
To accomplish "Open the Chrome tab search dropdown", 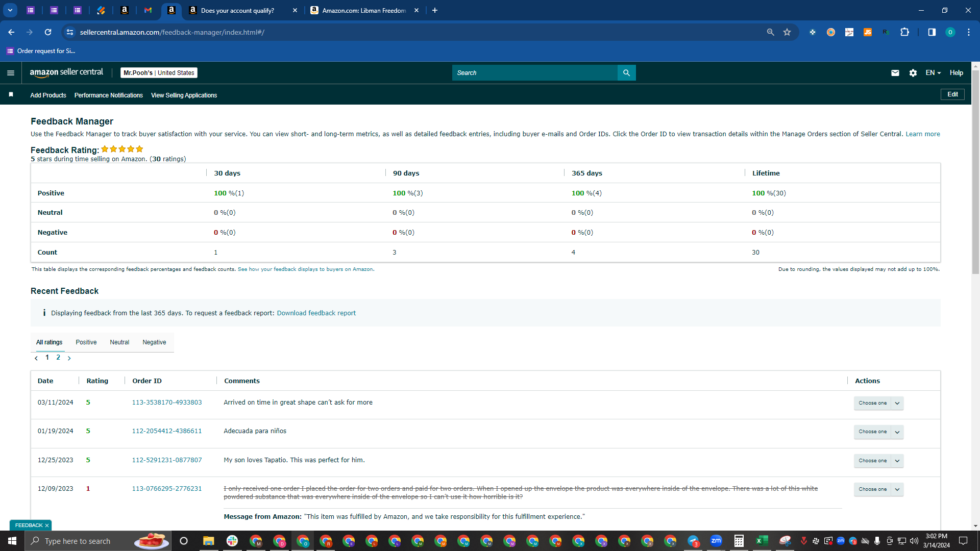I will point(10,10).
